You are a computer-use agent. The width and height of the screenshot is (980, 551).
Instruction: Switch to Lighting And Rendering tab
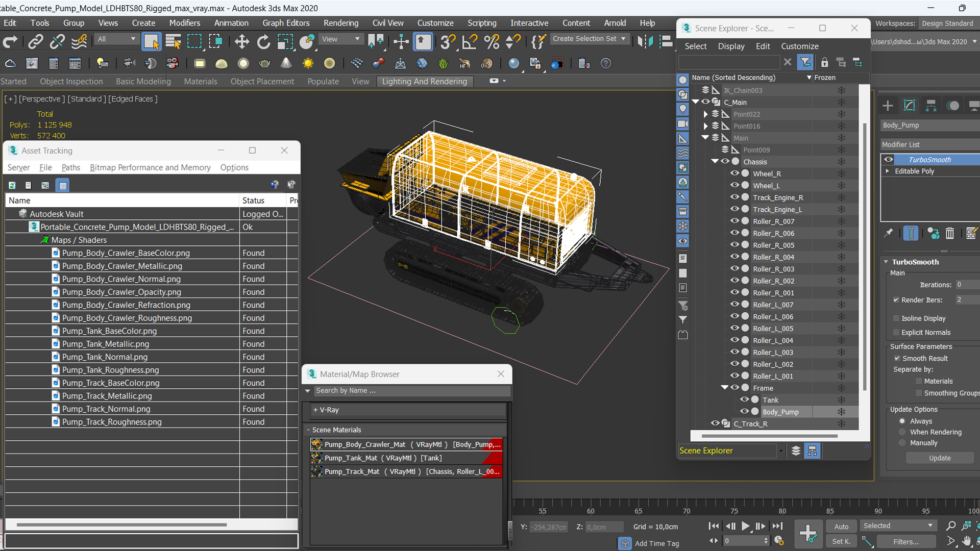[x=424, y=81]
